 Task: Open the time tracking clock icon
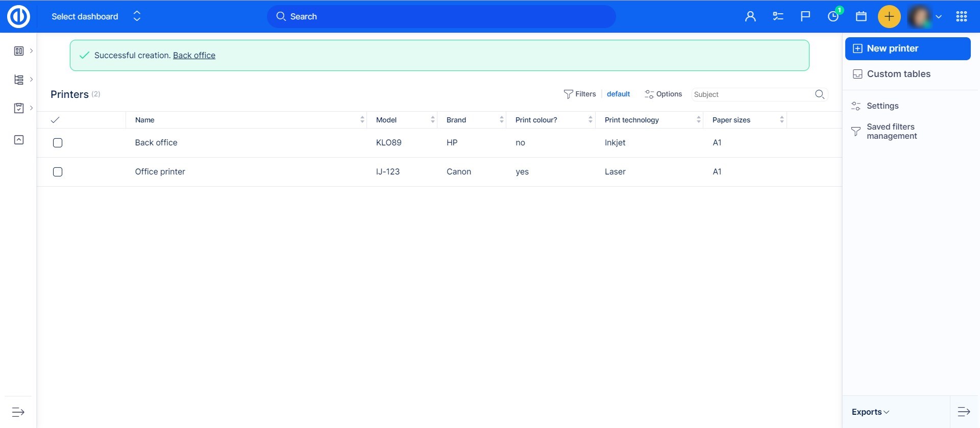[x=833, y=16]
